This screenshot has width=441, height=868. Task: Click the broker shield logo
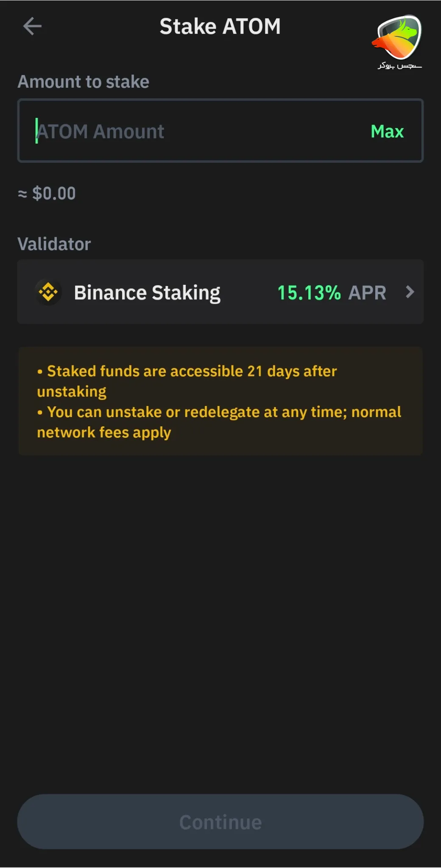399,37
